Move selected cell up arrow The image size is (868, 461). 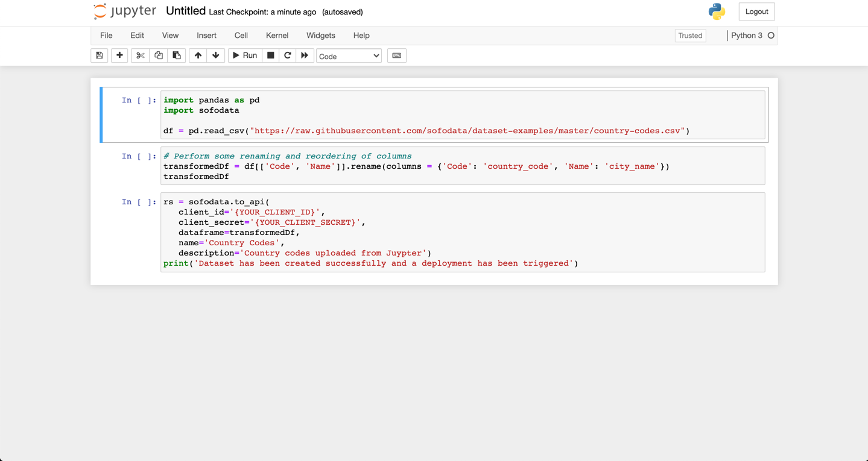198,55
